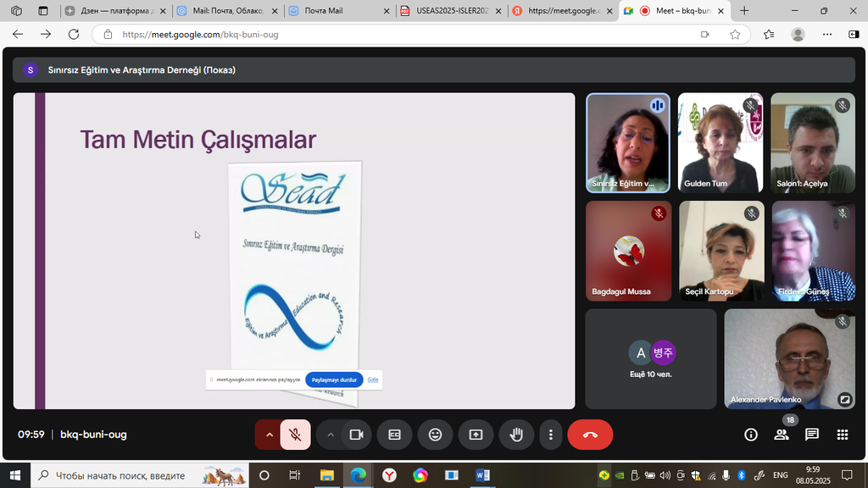
Task: Expand the audio settings arrow
Action: point(270,435)
